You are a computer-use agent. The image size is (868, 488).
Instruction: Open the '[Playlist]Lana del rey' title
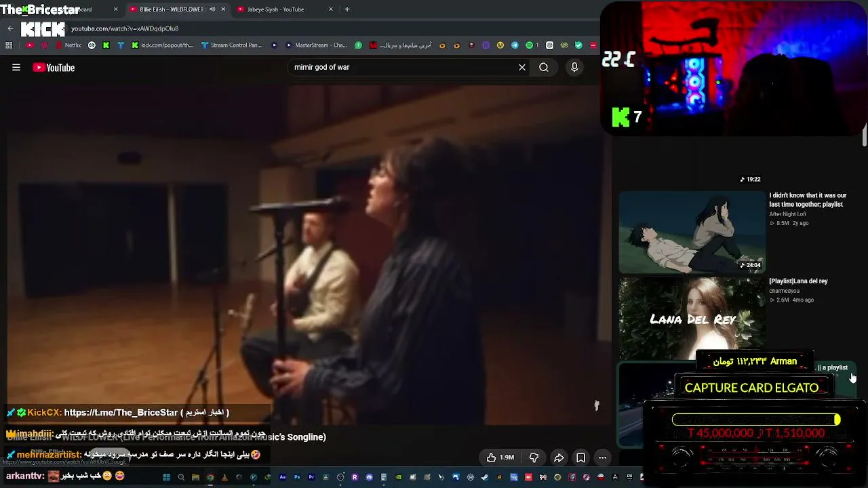coord(798,281)
